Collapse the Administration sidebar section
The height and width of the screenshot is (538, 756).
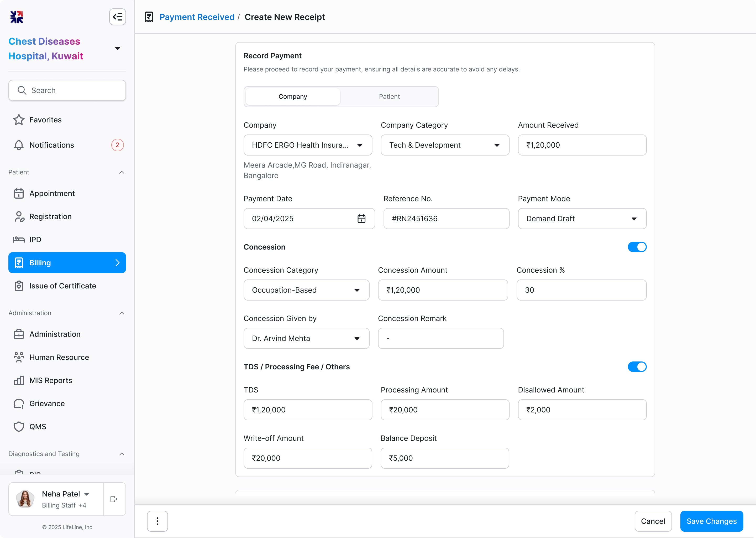pos(122,313)
